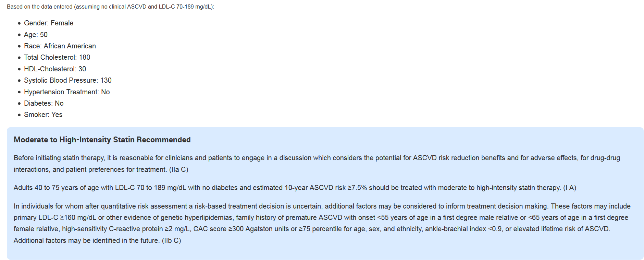Click the 'Smoker: Yes' list item
644x260 pixels.
(x=43, y=115)
